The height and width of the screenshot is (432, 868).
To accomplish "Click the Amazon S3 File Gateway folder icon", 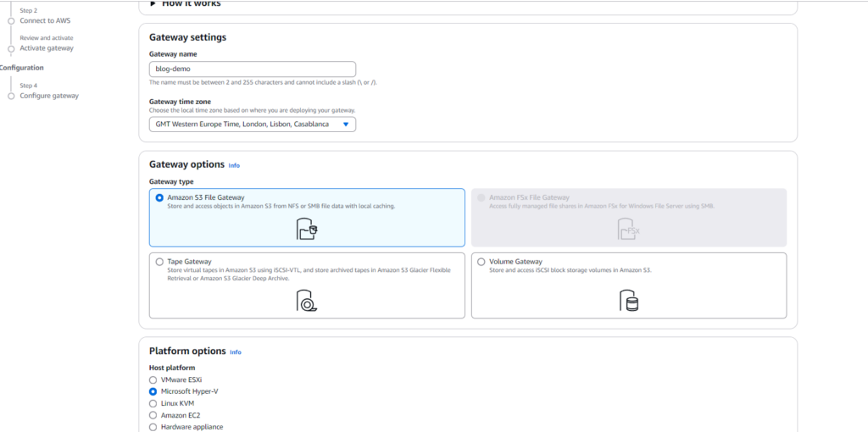I will coord(307,229).
